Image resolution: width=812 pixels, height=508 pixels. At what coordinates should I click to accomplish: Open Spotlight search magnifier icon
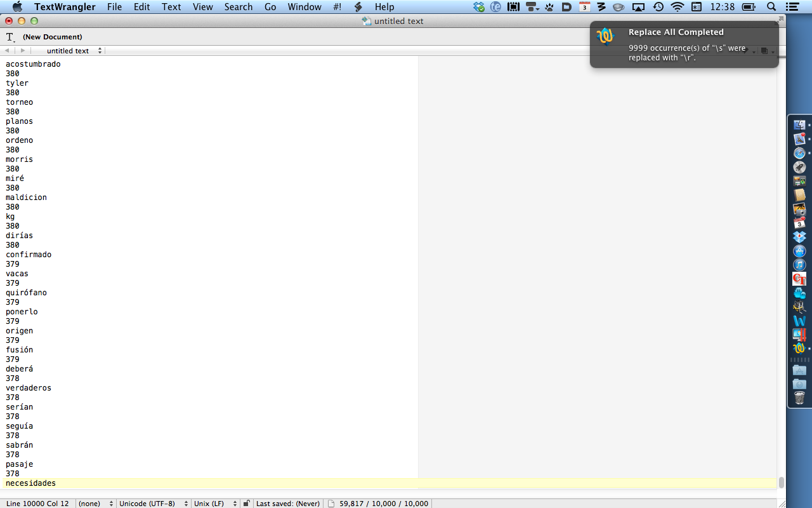tap(771, 7)
